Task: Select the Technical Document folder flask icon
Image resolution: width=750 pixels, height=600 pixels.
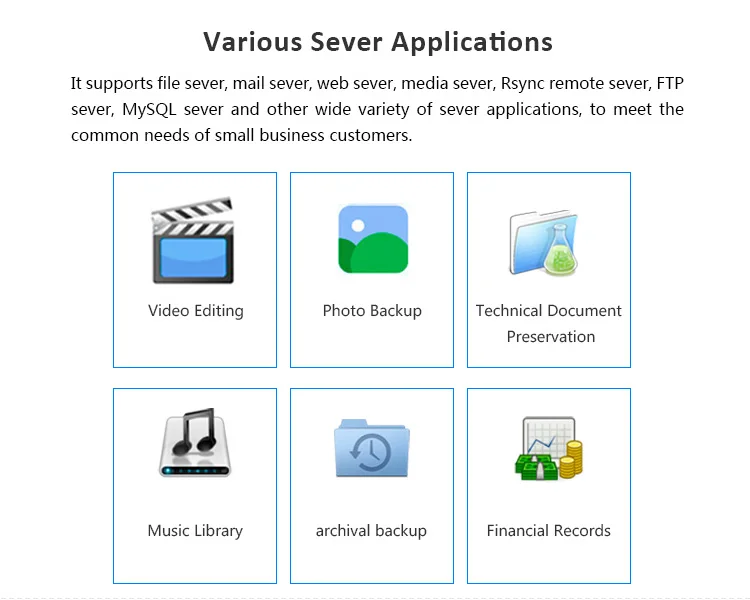Action: 544,243
